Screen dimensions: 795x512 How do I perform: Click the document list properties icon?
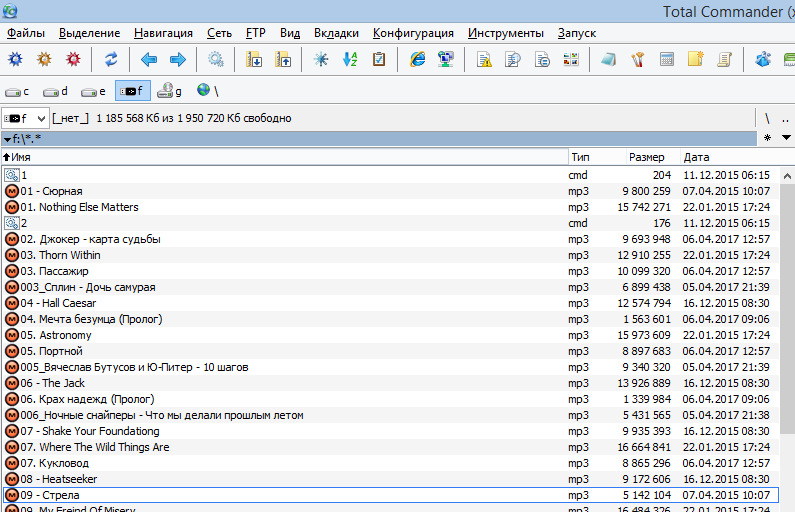(x=542, y=59)
